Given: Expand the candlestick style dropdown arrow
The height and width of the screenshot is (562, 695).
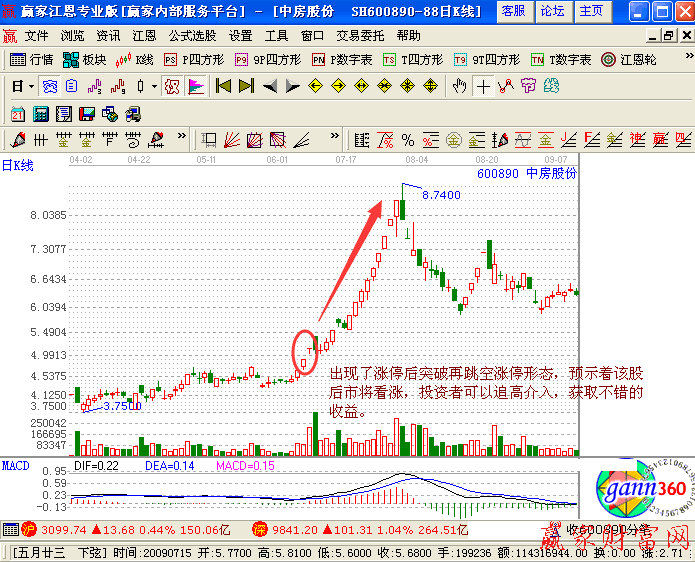Looking at the screenshot, I should [x=153, y=86].
